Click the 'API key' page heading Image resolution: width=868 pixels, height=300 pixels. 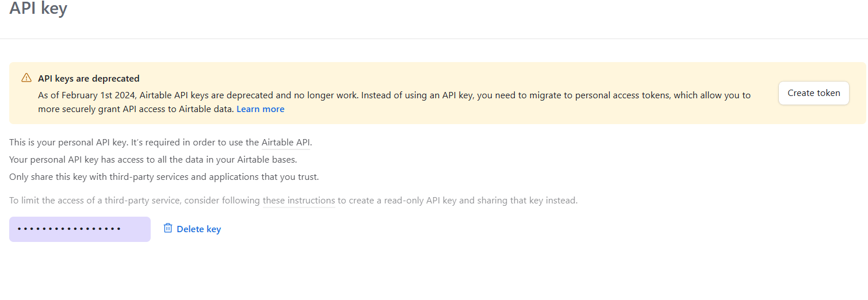click(38, 9)
